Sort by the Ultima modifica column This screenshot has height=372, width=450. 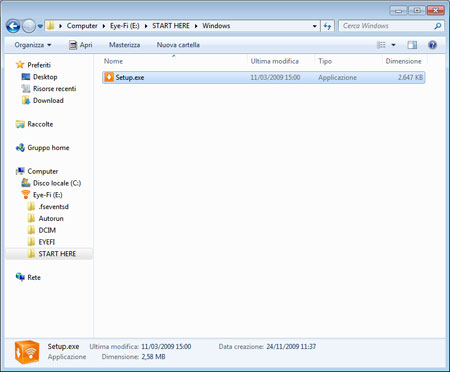275,61
